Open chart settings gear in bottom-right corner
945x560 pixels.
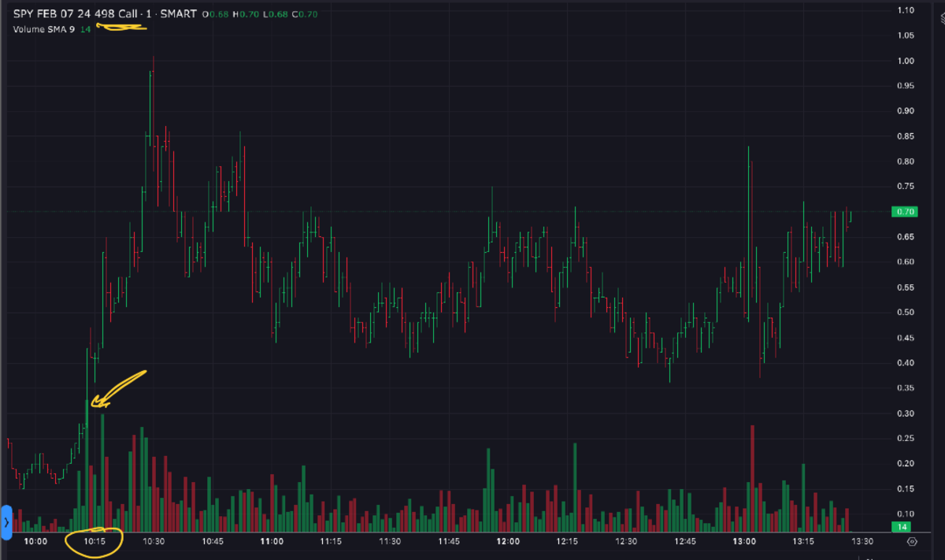(912, 542)
